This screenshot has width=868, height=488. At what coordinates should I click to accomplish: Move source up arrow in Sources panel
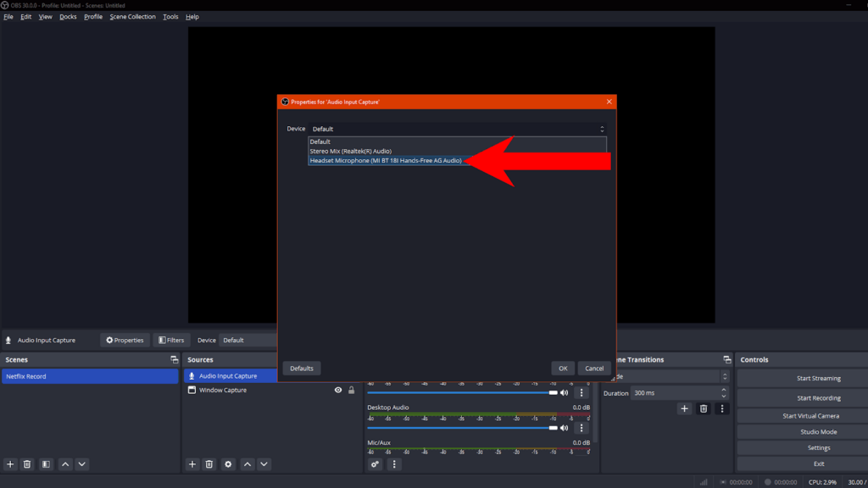[x=248, y=464]
